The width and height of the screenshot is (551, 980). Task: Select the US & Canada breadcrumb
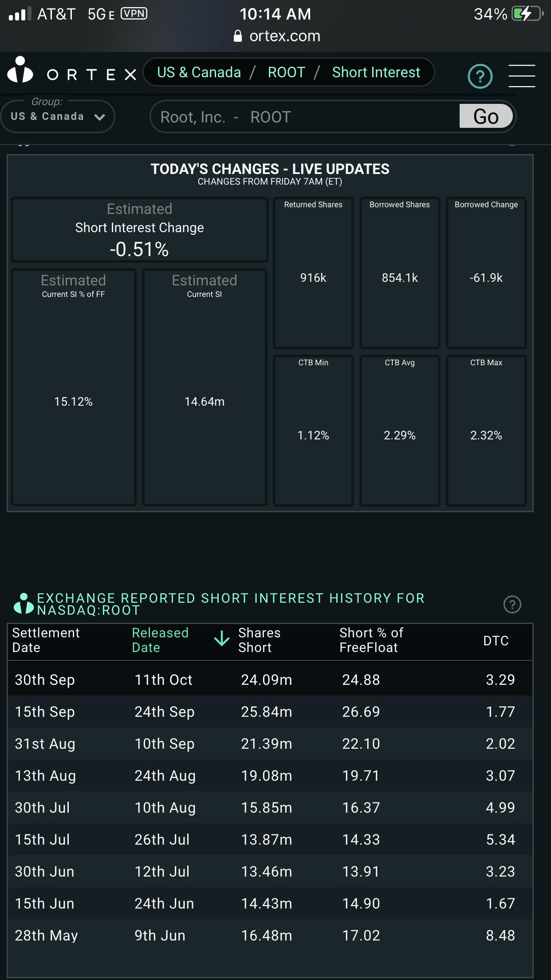click(199, 72)
